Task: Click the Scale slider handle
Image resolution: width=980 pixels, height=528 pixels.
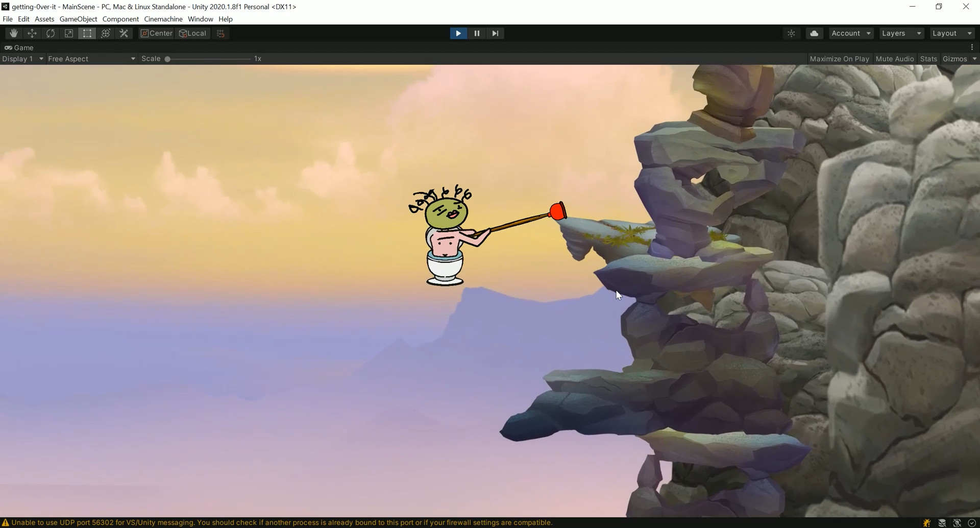Action: point(167,59)
